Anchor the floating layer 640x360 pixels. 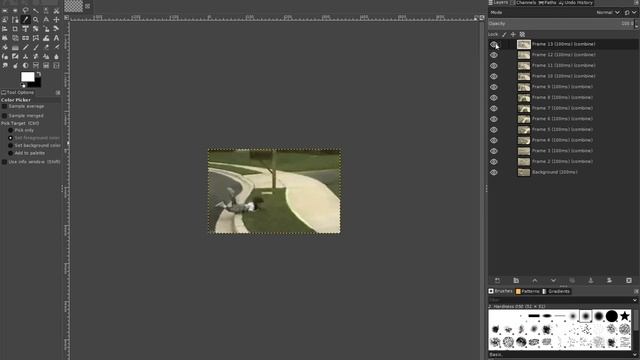(x=591, y=280)
